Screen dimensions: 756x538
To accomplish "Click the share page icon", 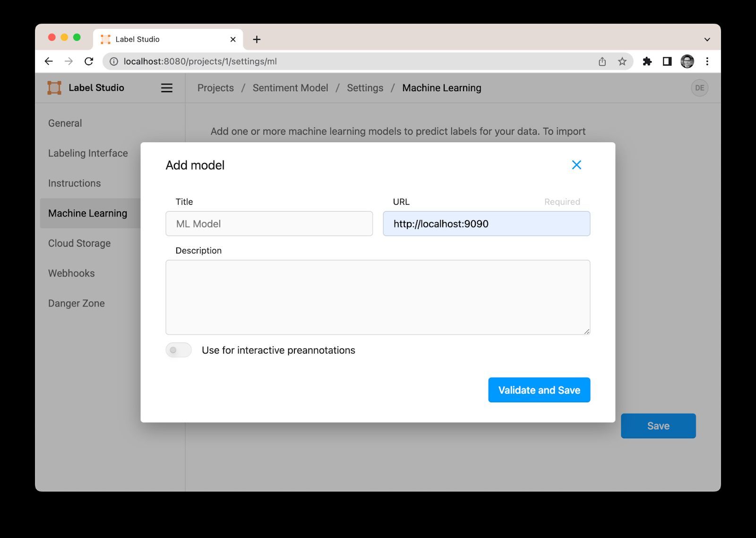I will pos(602,61).
